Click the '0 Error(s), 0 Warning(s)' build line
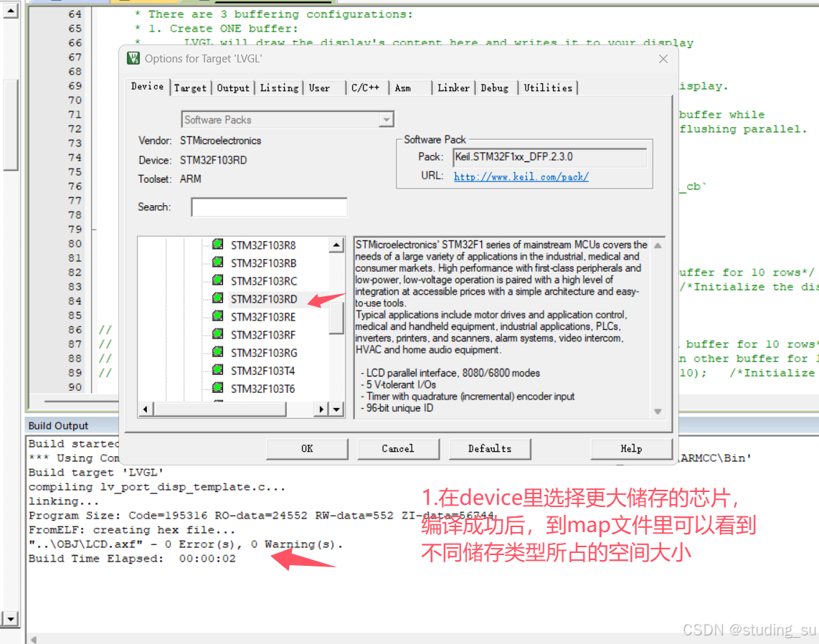The height and width of the screenshot is (644, 819). pyautogui.click(x=186, y=544)
